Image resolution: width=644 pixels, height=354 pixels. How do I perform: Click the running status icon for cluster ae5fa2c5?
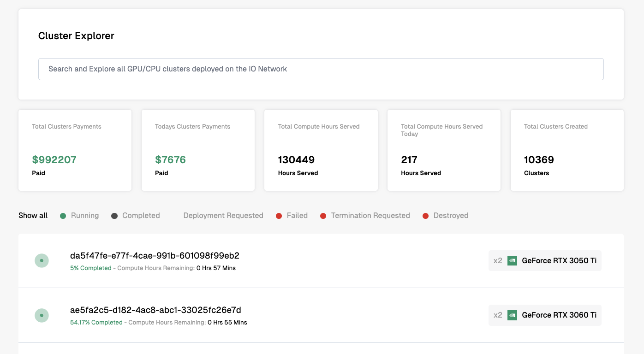click(x=42, y=315)
